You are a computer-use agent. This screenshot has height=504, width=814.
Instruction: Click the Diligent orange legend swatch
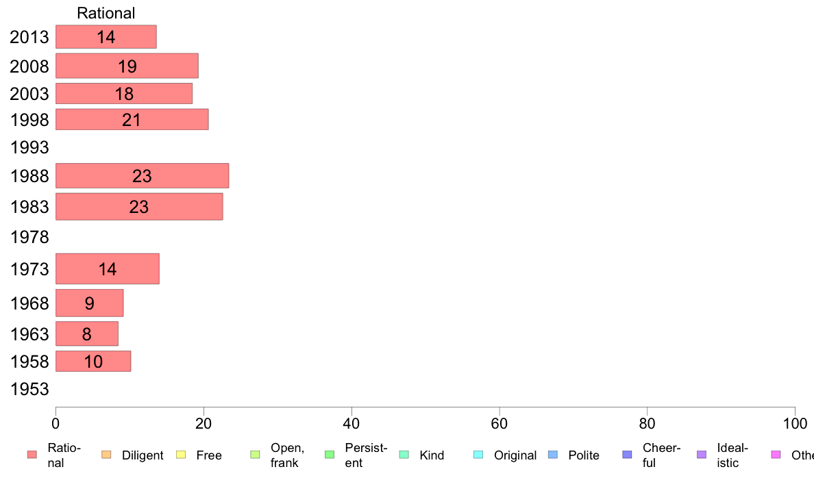(106, 455)
